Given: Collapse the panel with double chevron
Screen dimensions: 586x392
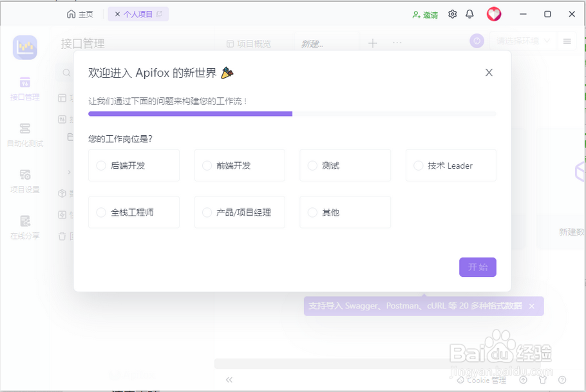Looking at the screenshot, I should click(x=229, y=380).
